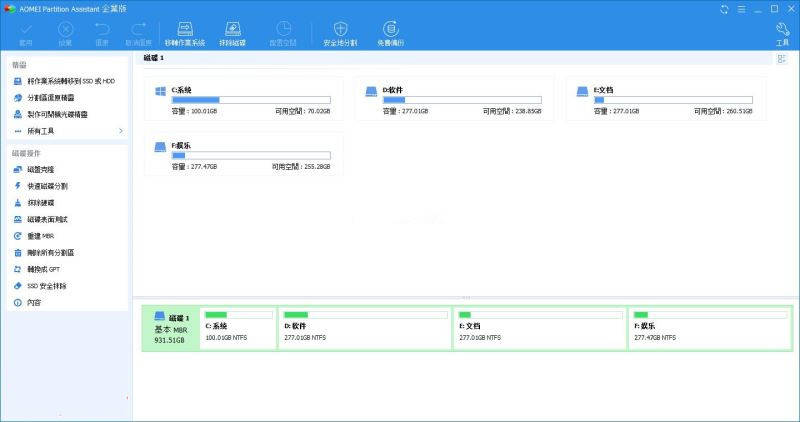
Task: Open All Tools (所有工具) entry
Action: click(x=35, y=131)
